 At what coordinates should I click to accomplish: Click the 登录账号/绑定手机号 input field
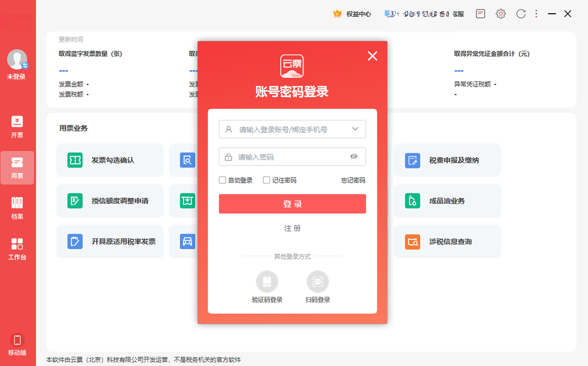click(x=292, y=129)
